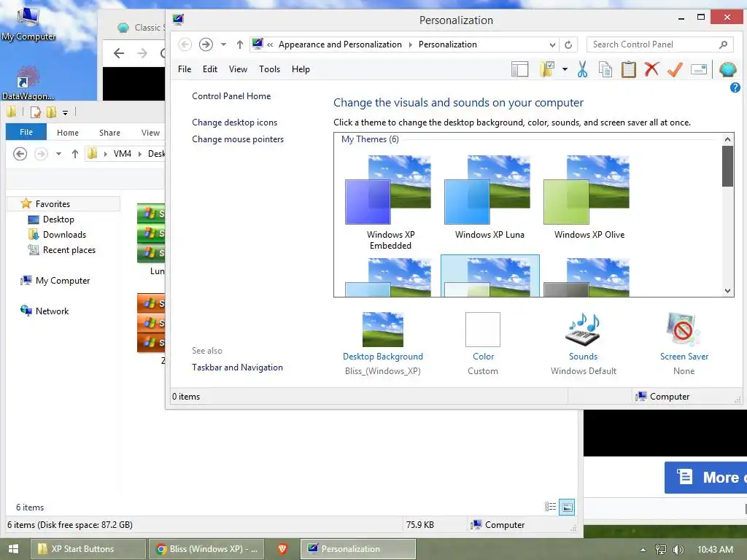Click the Back arrow in Personalization window

point(185,44)
